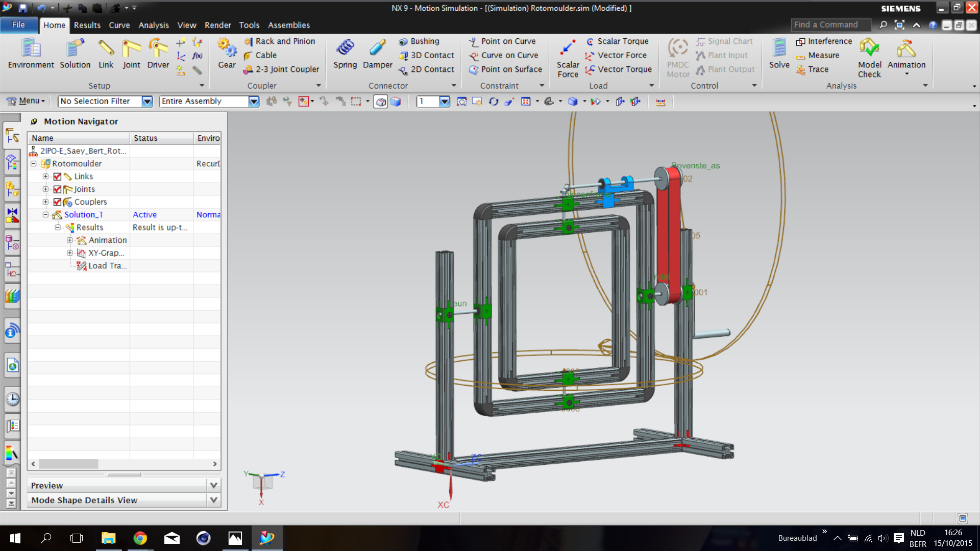Collapse the Solution_1 node
This screenshot has height=551, width=980.
(x=45, y=215)
